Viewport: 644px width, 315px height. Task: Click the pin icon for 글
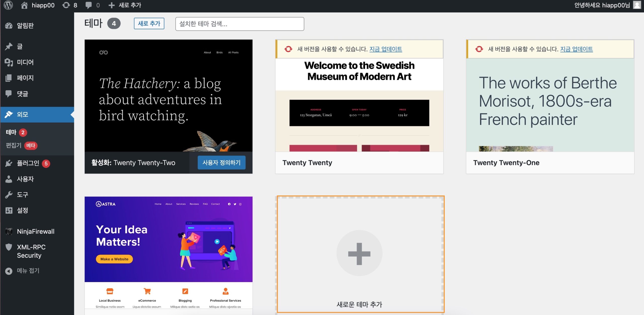coord(9,46)
